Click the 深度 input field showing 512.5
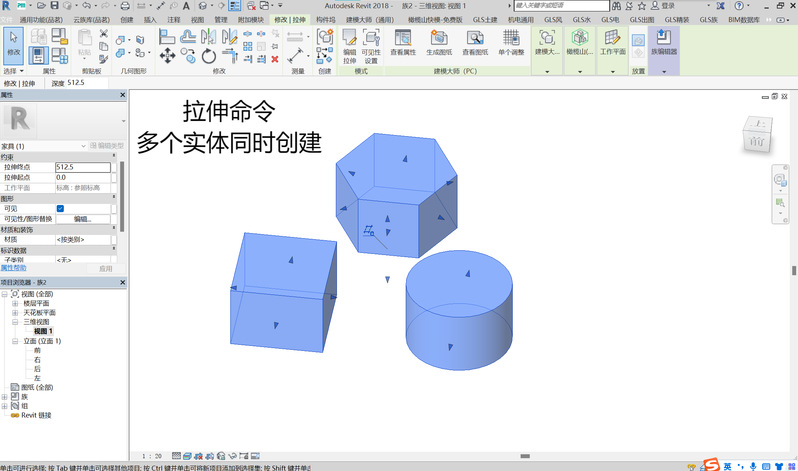798x471 pixels. 81,83
